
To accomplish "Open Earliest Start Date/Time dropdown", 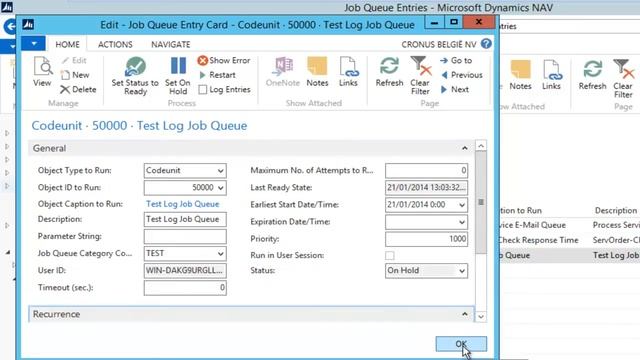I will [x=462, y=205].
